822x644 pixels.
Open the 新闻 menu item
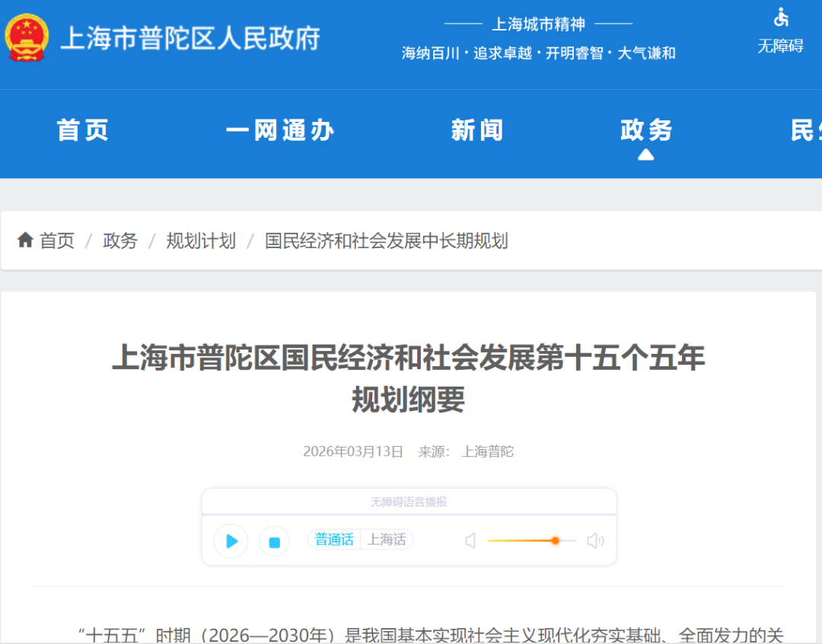coord(478,130)
